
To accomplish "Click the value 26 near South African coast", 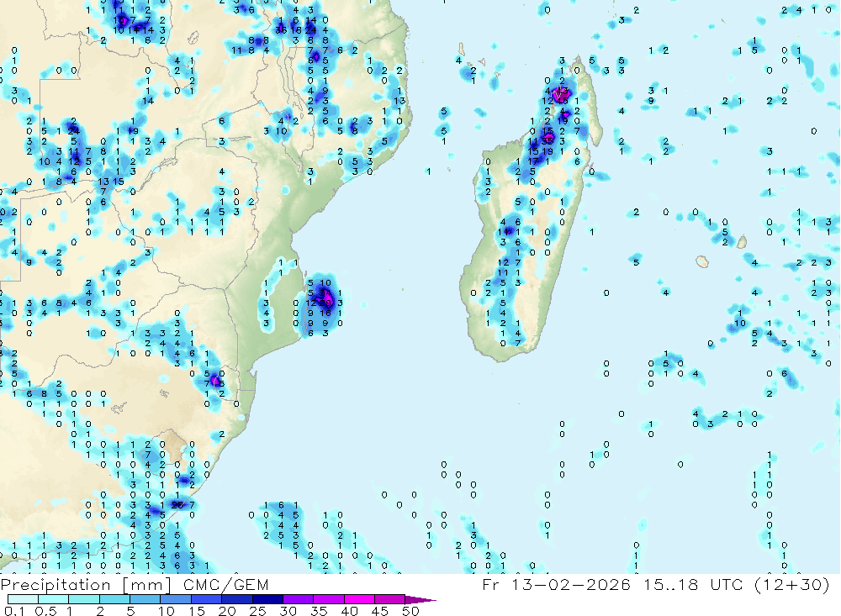I will pyautogui.click(x=177, y=504).
